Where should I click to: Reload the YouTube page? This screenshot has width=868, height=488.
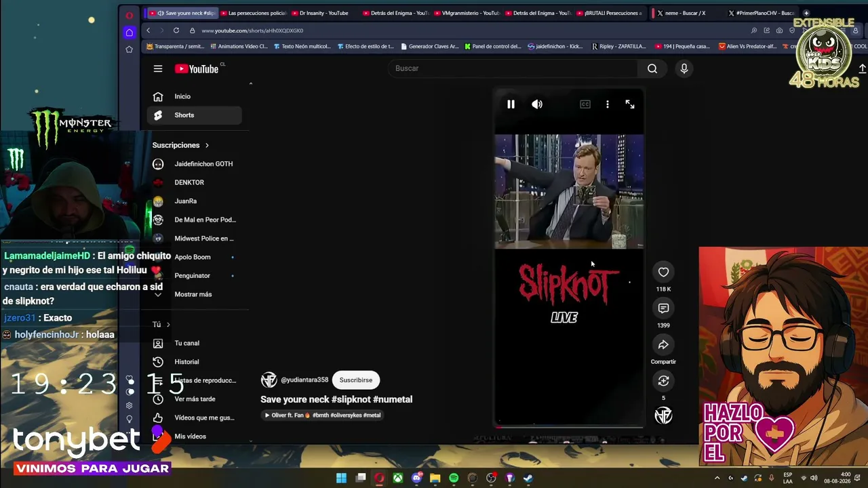pos(176,30)
